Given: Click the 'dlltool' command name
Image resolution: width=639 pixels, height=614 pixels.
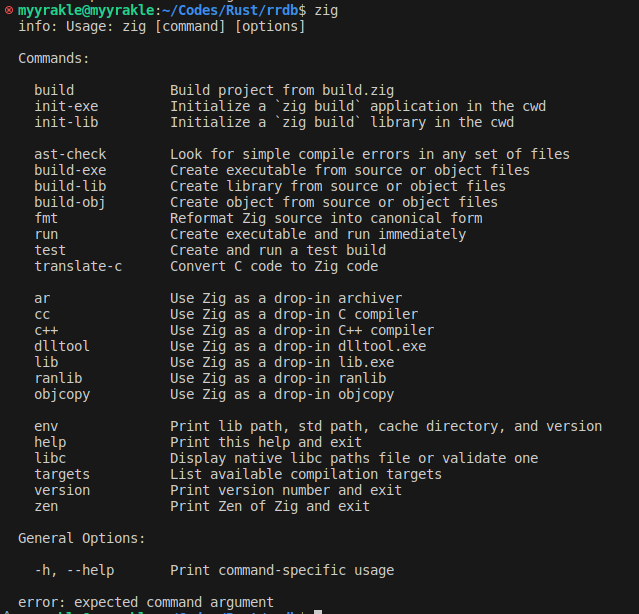Looking at the screenshot, I should click(62, 346).
